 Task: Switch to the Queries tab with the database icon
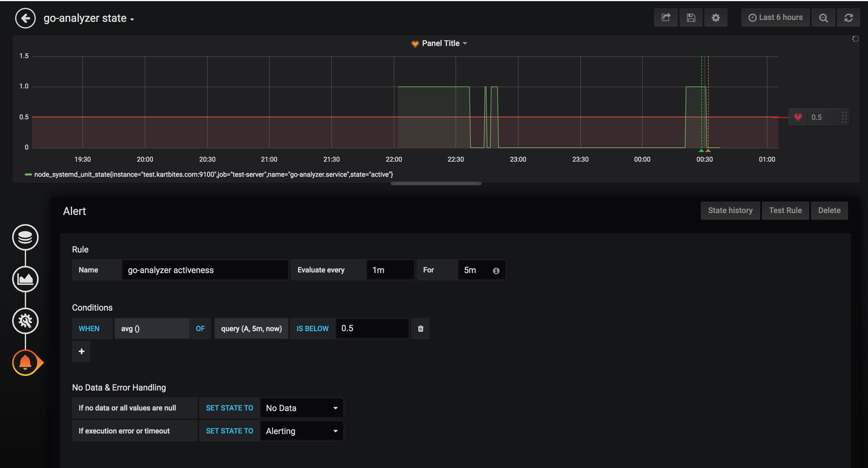pos(25,237)
